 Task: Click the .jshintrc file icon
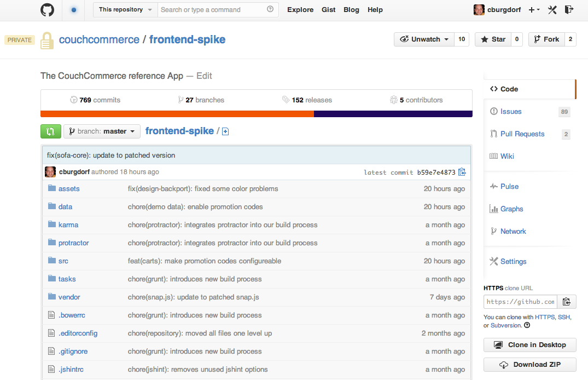51,369
